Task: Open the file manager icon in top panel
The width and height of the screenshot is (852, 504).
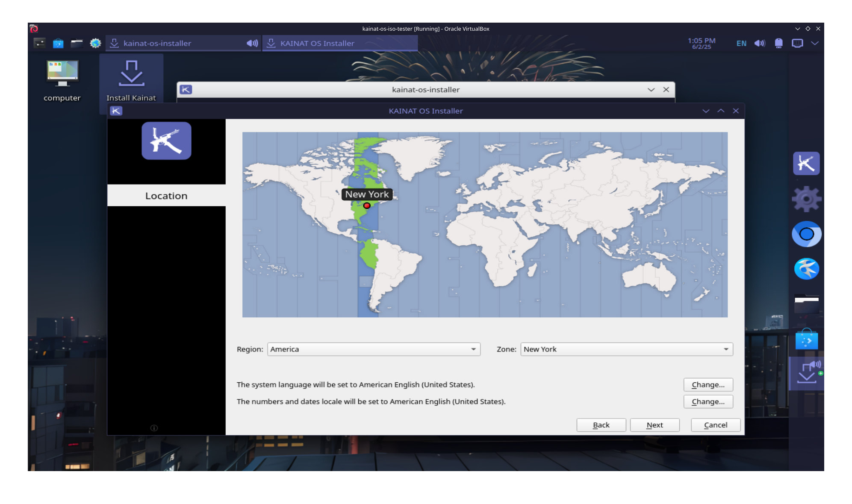Action: click(x=77, y=43)
